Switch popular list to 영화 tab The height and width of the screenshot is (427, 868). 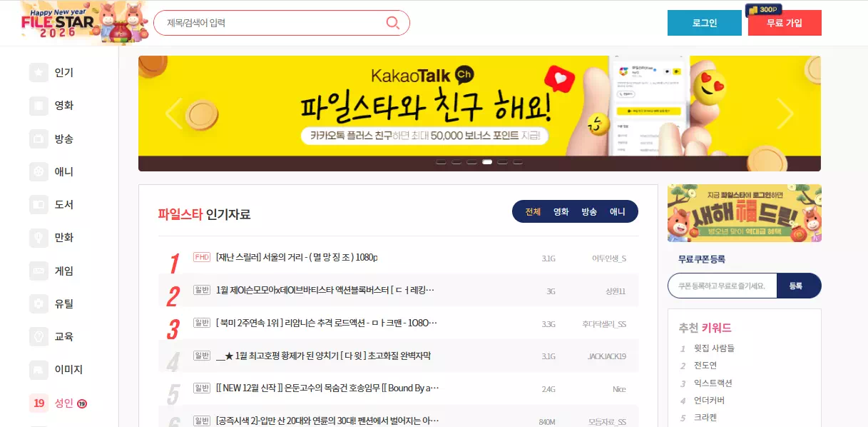(x=561, y=211)
